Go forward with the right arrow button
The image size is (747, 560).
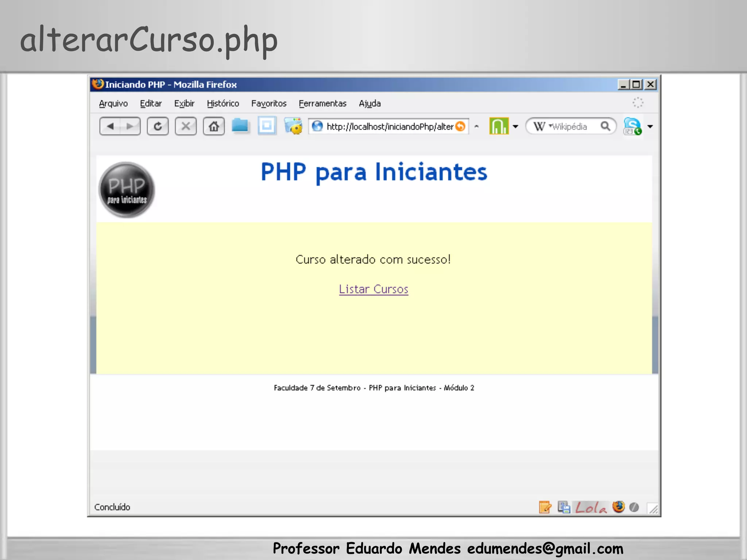(x=130, y=127)
